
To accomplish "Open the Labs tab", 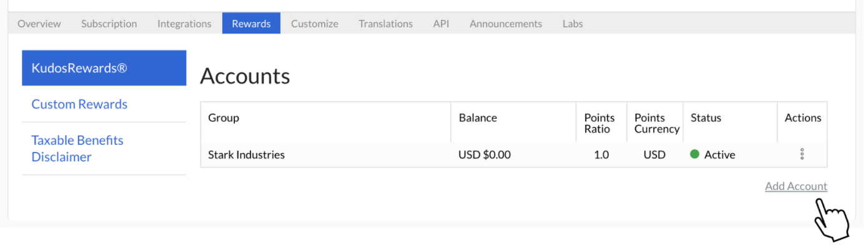I will coord(573,24).
